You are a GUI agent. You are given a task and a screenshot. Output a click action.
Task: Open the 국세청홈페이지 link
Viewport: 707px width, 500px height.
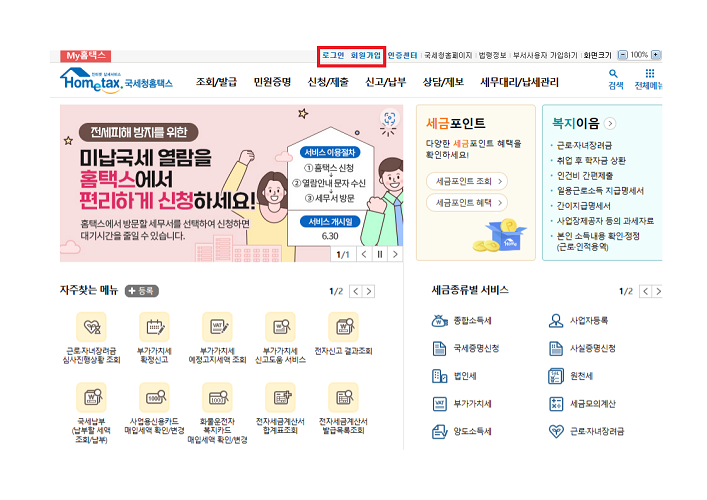point(448,55)
